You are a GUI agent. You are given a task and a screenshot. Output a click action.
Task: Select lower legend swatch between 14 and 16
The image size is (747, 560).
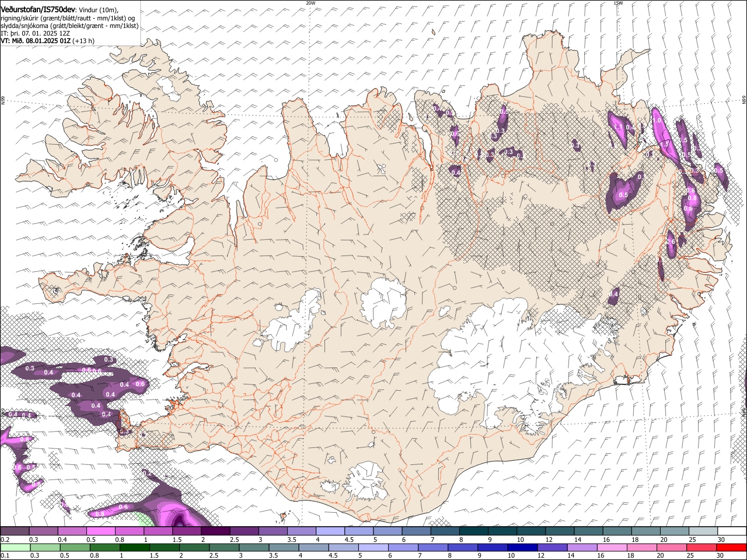pyautogui.click(x=581, y=548)
